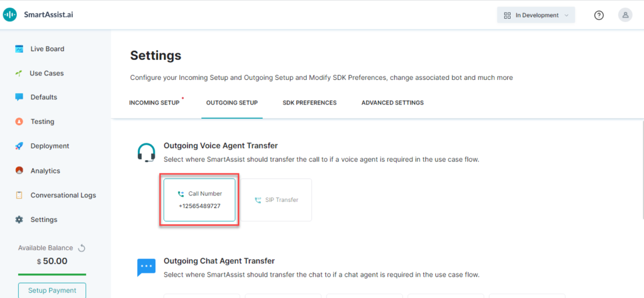The image size is (644, 298).
Task: Click the Setup Payment button
Action: pos(52,290)
